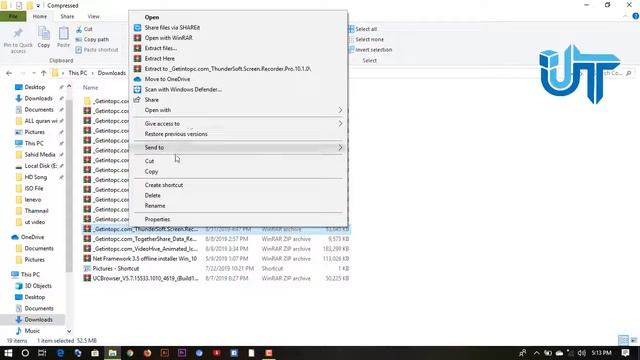Select the VideoHive_Animated zip file
The image size is (640, 360).
click(x=216, y=249)
